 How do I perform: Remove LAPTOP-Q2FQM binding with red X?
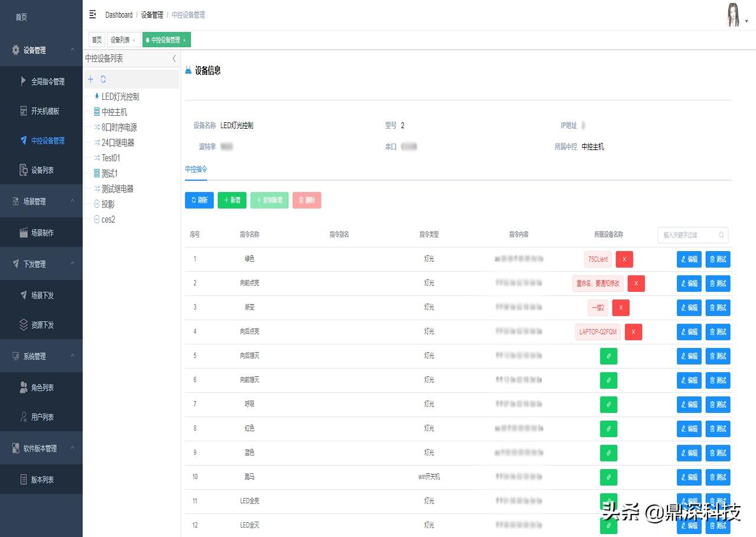(633, 332)
